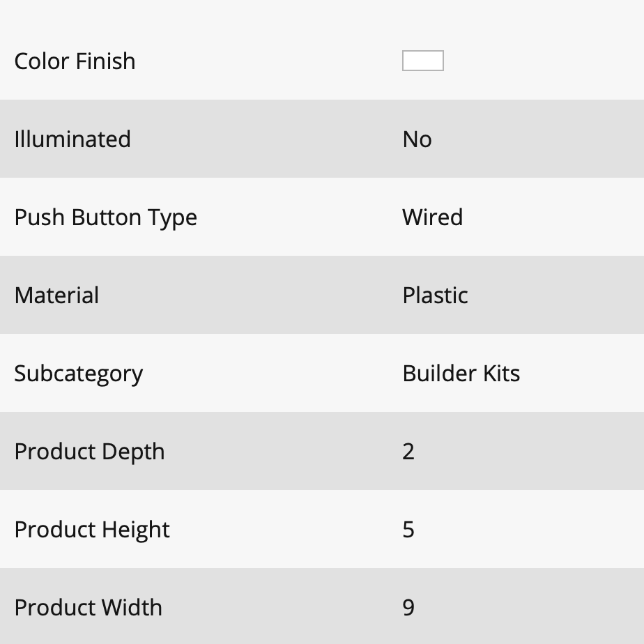Click the Product Height label
The image size is (644, 644).
click(92, 530)
